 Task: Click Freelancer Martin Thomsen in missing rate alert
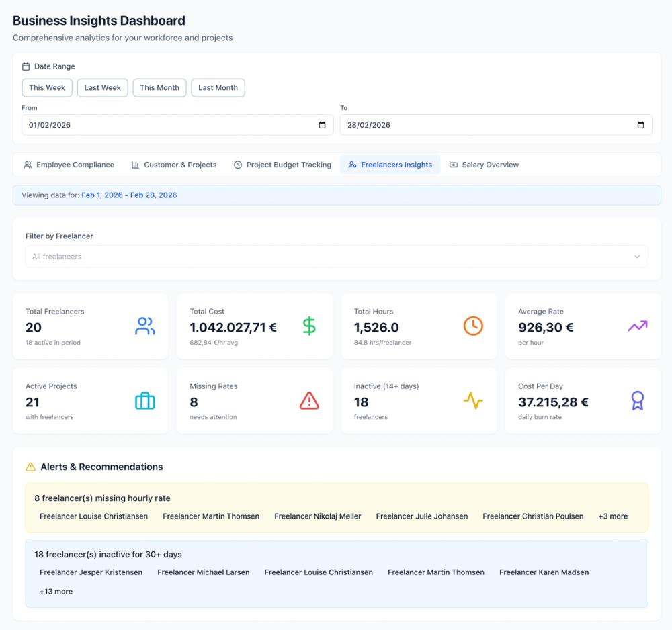click(211, 516)
